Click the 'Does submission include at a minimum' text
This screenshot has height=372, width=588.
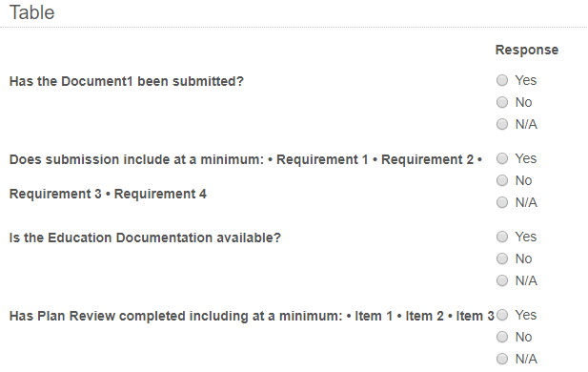coord(136,159)
